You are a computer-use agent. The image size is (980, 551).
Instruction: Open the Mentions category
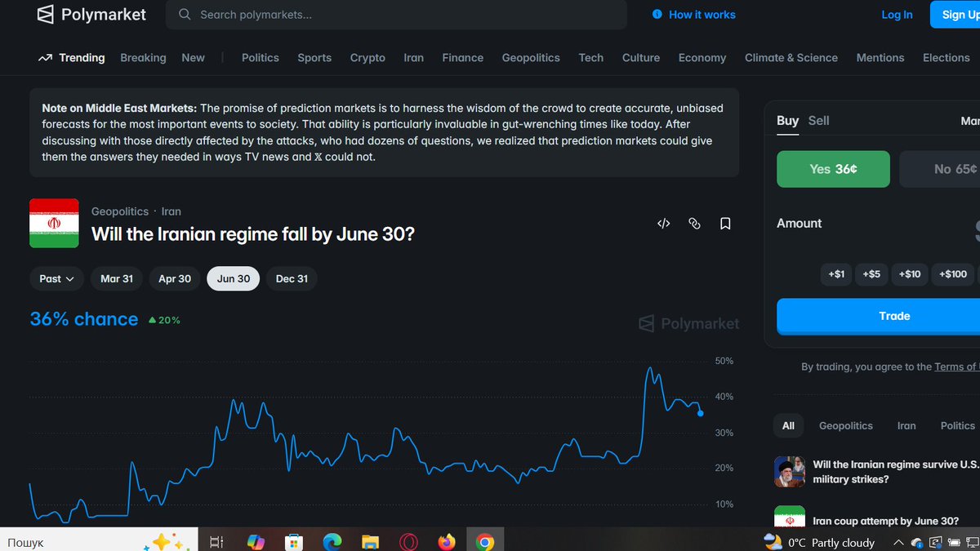point(880,58)
